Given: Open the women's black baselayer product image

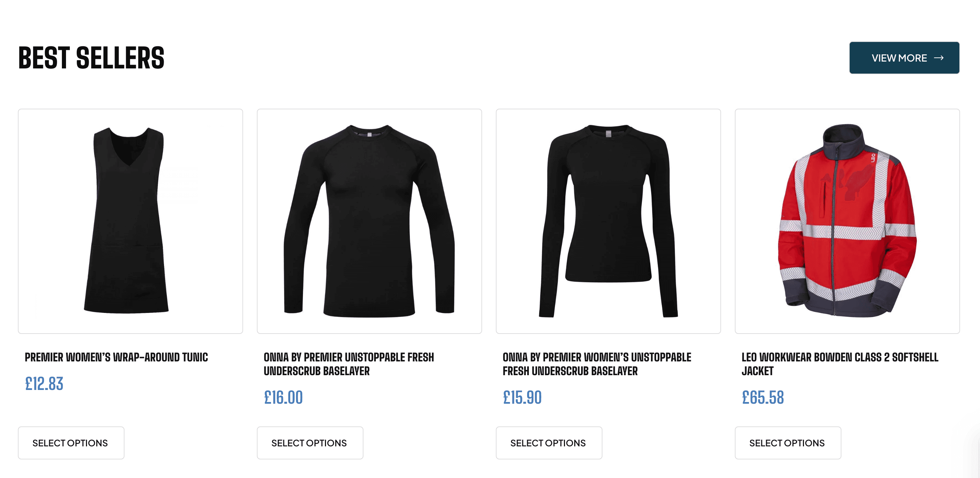Looking at the screenshot, I should point(608,221).
